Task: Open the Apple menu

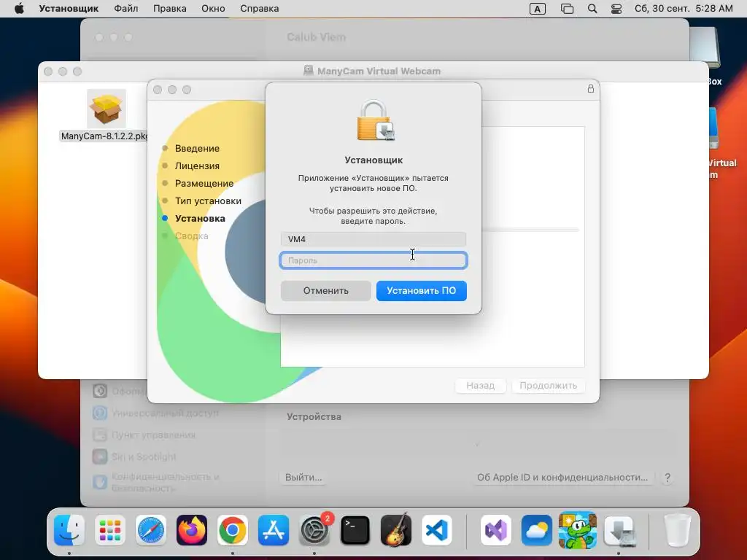Action: (x=19, y=9)
